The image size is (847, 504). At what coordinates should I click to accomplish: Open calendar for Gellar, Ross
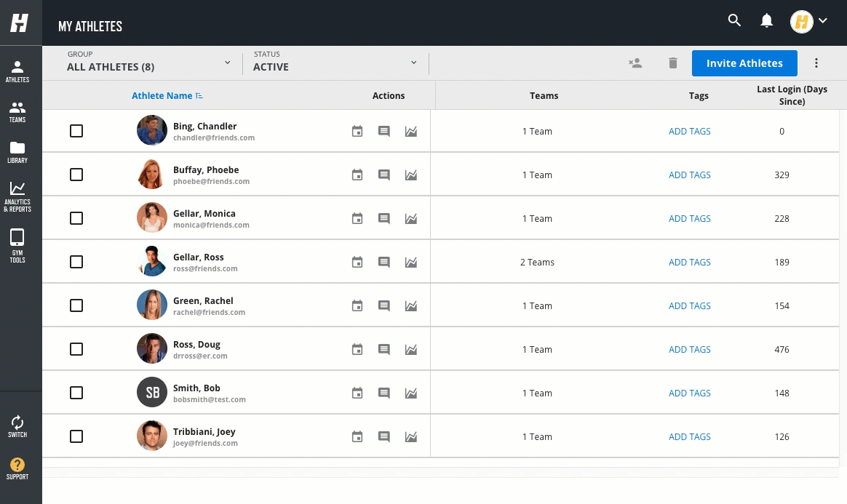click(x=357, y=263)
